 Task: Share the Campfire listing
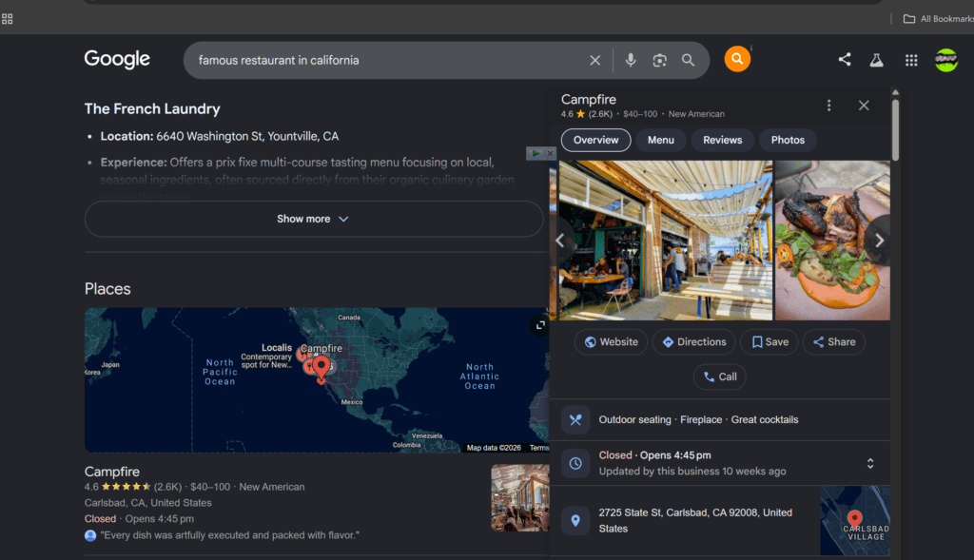(833, 342)
